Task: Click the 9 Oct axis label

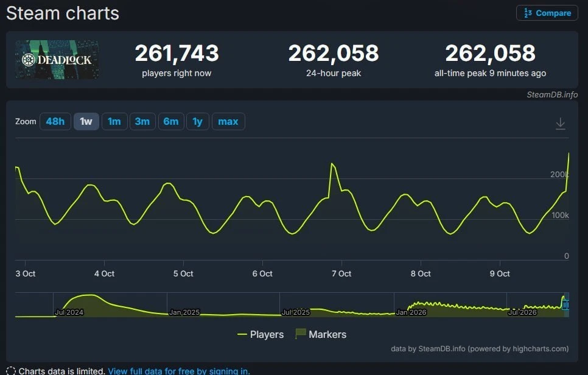Action: point(500,274)
